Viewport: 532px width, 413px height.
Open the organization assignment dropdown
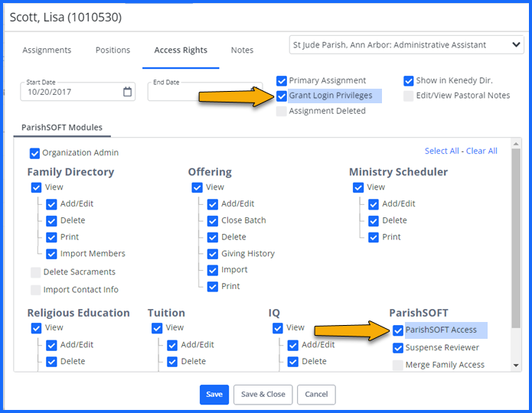406,45
